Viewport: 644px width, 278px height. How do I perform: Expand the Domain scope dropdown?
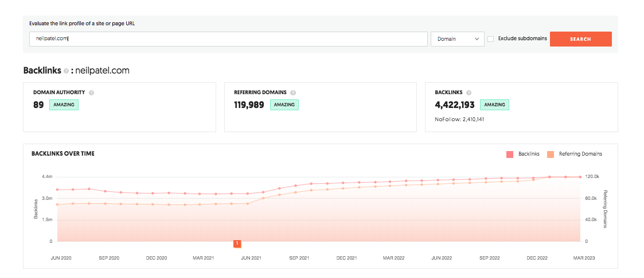click(457, 39)
